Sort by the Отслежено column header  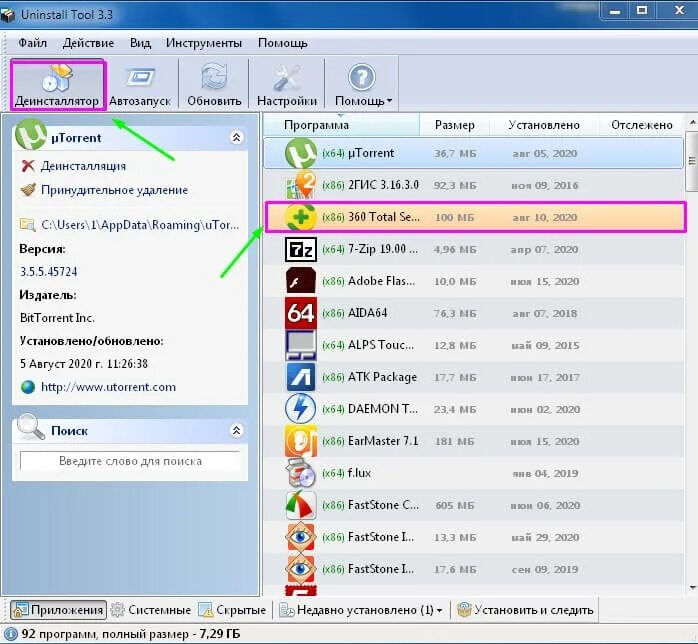(x=641, y=125)
